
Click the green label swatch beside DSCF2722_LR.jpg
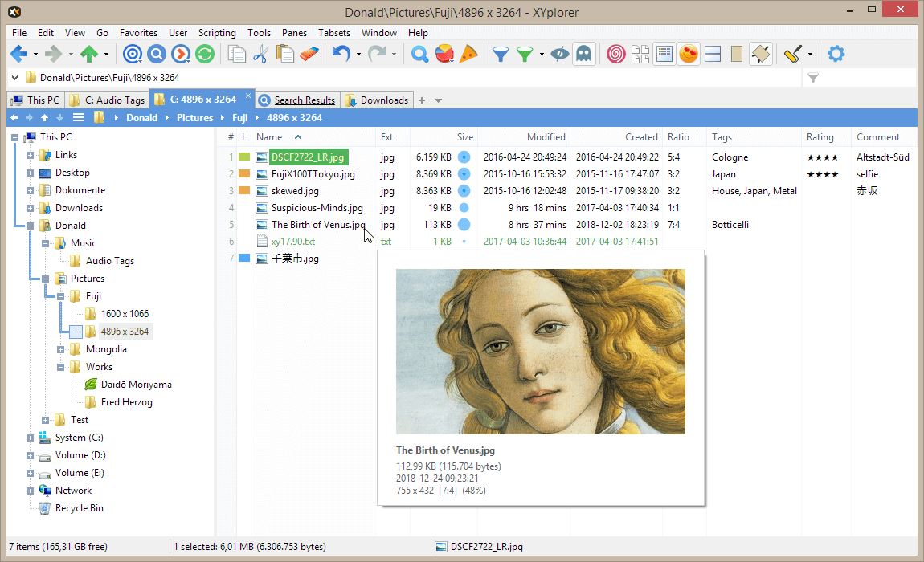tap(243, 157)
